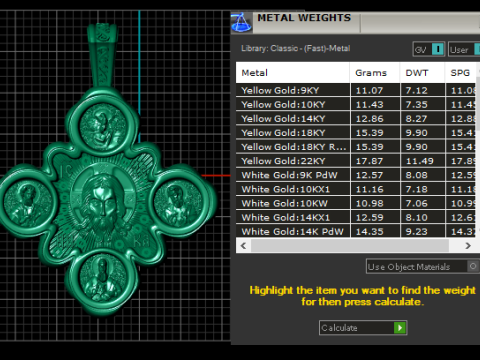Click the 17.87 grams value
The height and width of the screenshot is (360, 480).
tap(369, 161)
